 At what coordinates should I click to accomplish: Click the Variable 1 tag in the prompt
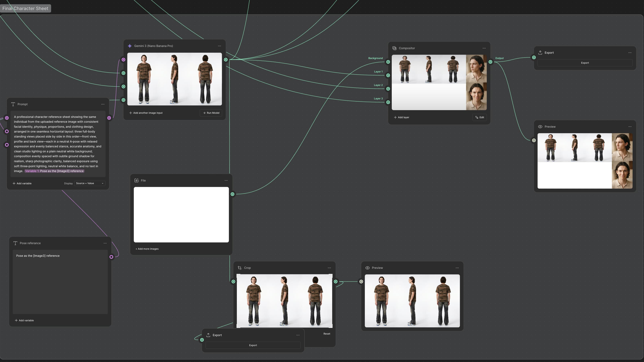(55, 171)
